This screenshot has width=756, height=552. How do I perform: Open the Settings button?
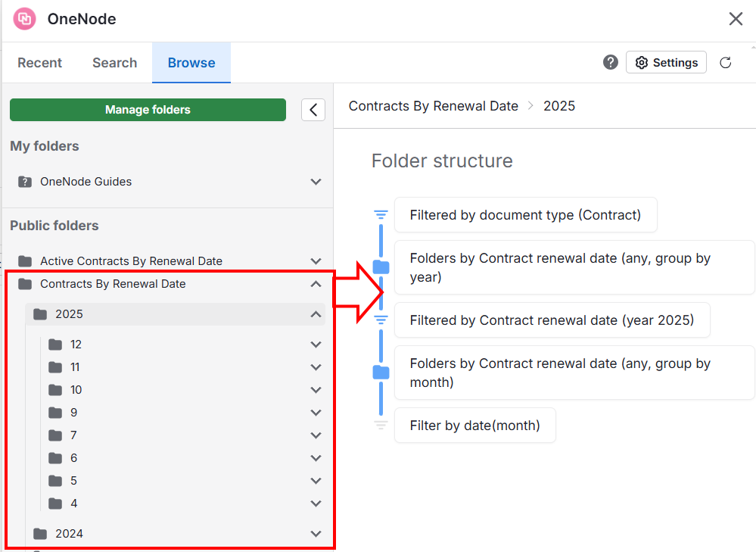coord(666,62)
